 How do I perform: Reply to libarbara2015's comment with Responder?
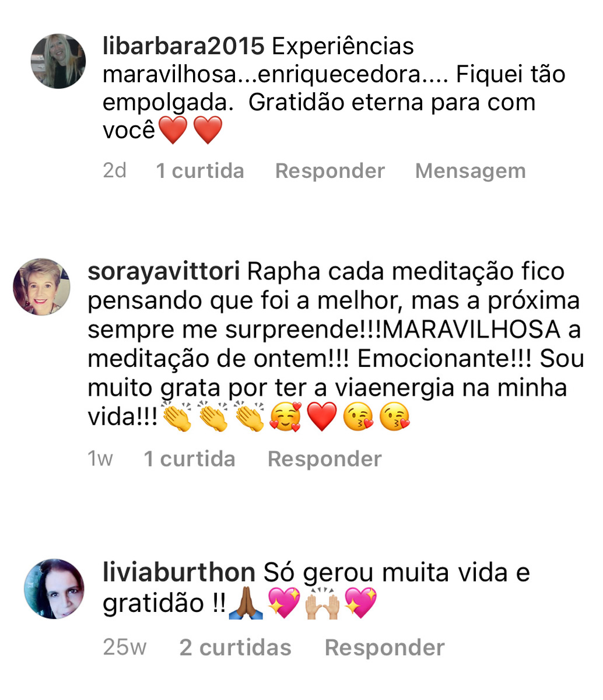329,171
